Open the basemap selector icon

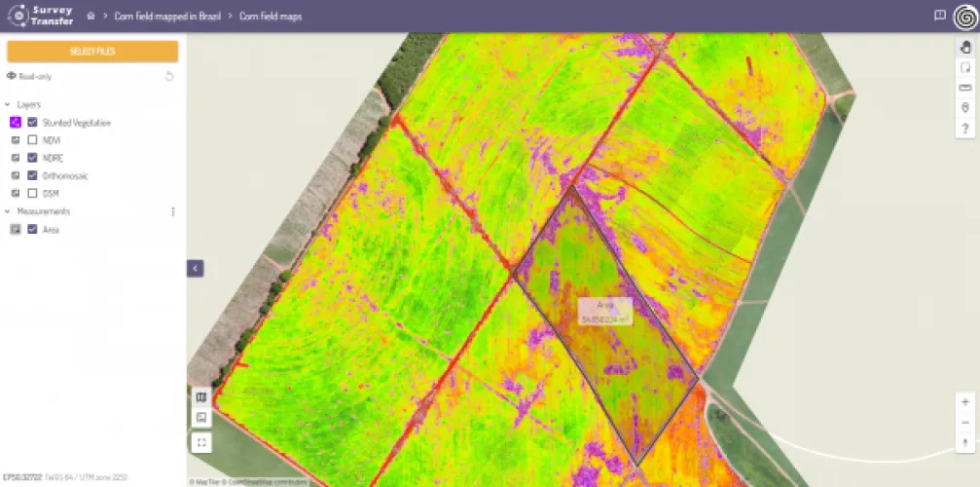tap(201, 418)
